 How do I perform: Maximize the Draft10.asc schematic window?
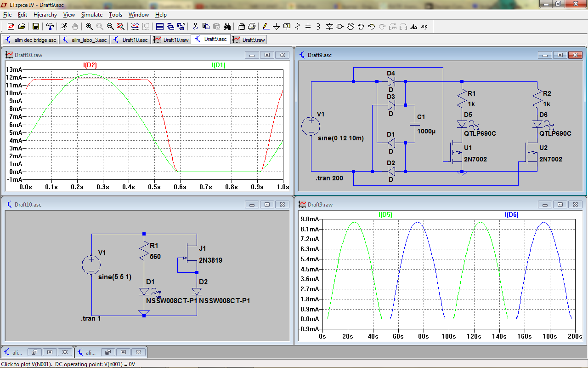(x=267, y=204)
